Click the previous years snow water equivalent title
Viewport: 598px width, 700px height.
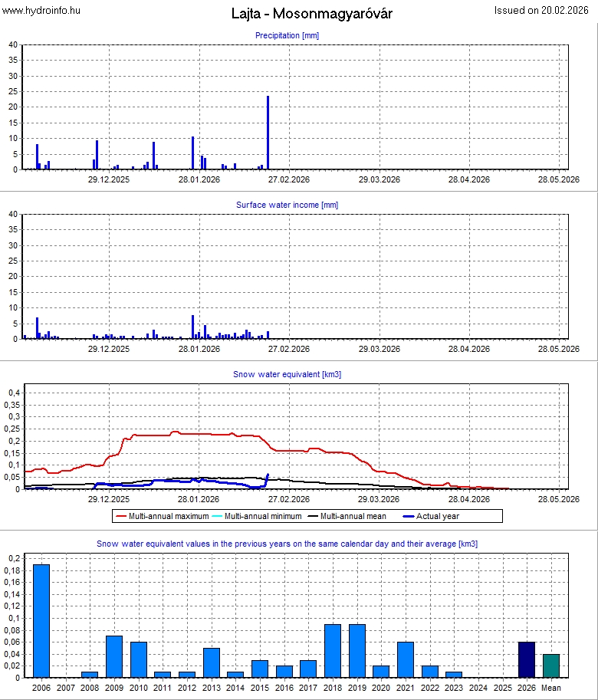tap(287, 544)
